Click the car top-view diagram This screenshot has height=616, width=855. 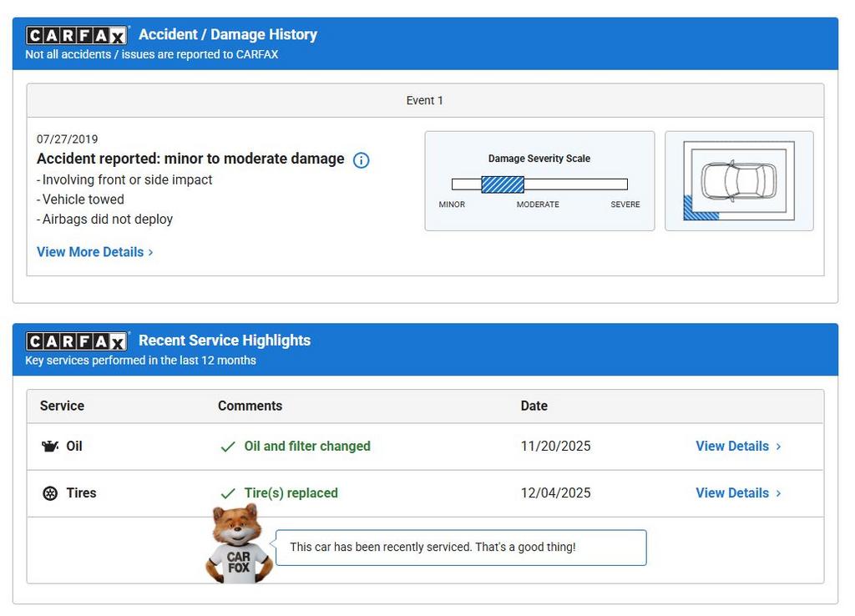[x=738, y=180]
